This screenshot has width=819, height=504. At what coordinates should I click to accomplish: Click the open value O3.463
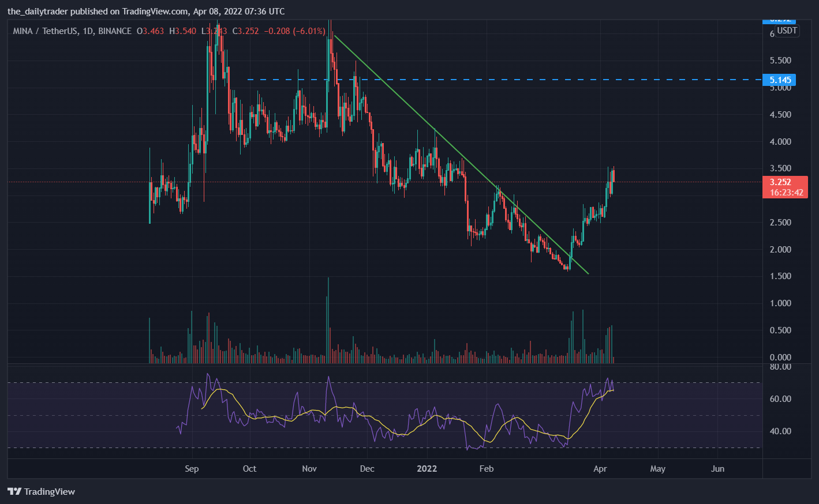click(x=150, y=31)
